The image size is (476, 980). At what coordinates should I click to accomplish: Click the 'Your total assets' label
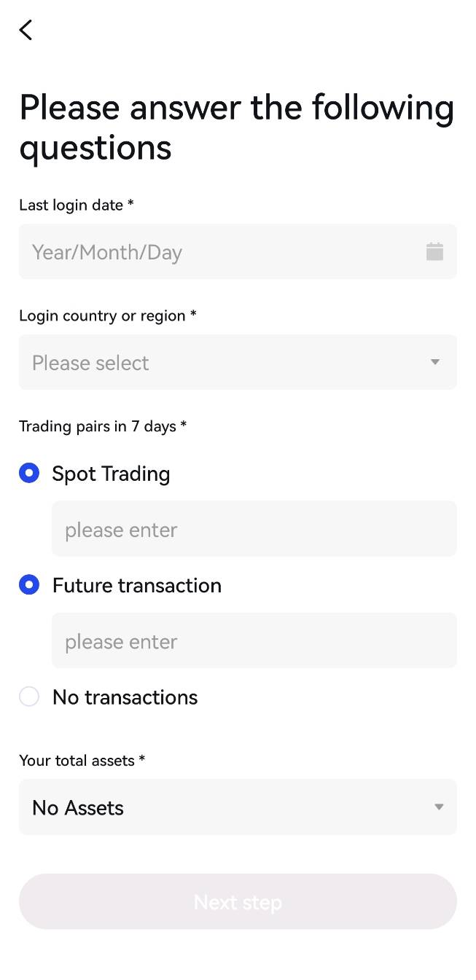click(82, 761)
